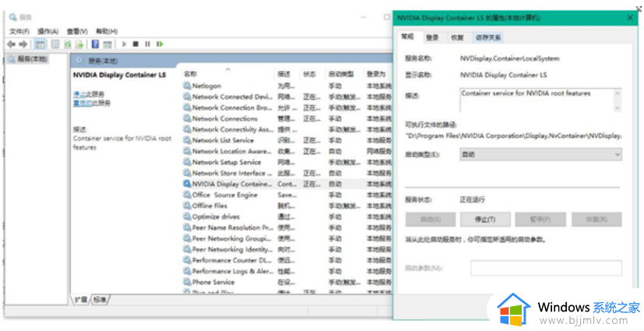
Task: Sort the list by the 登录为 column header
Action: click(378, 74)
